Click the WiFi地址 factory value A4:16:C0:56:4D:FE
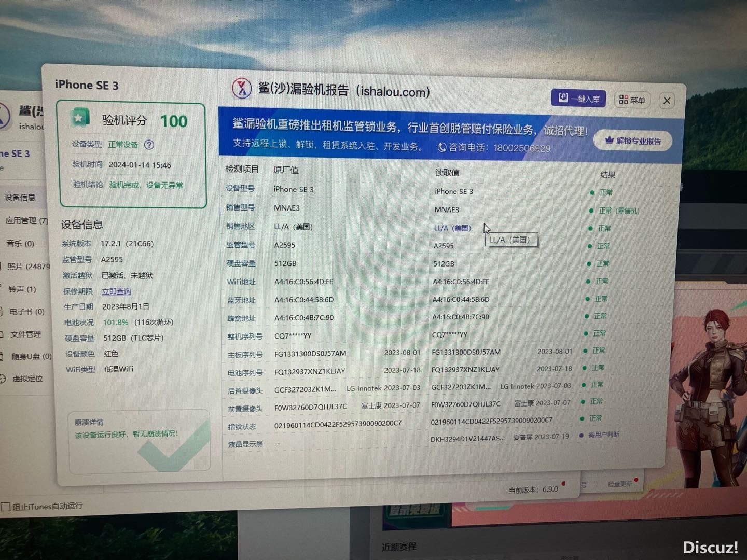 [x=304, y=282]
